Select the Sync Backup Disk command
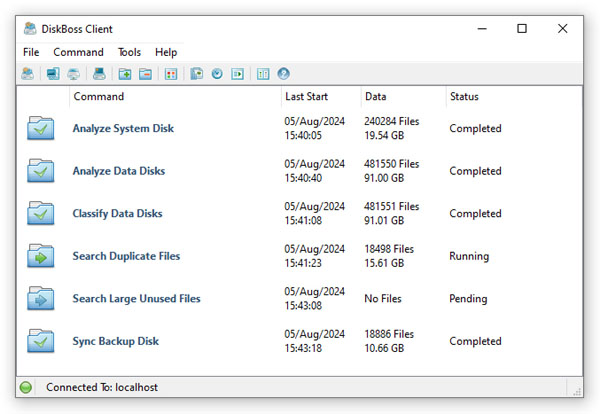600x414 pixels. coord(116,341)
